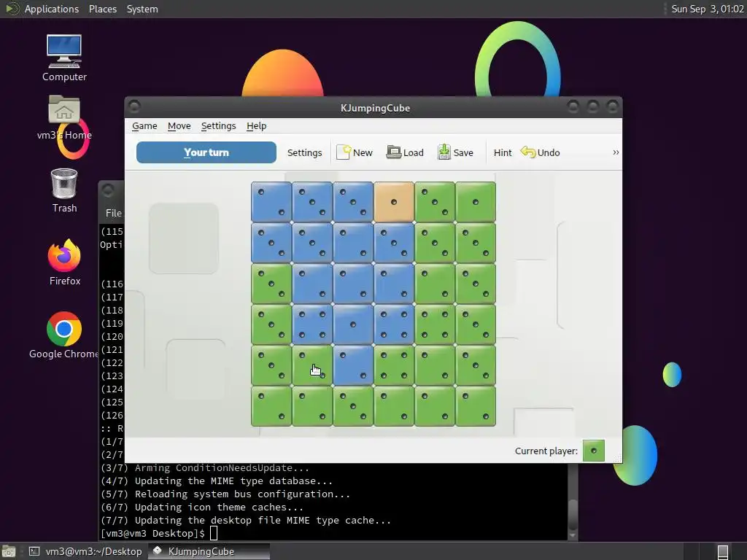Click the Save game toolbar icon

coord(455,152)
